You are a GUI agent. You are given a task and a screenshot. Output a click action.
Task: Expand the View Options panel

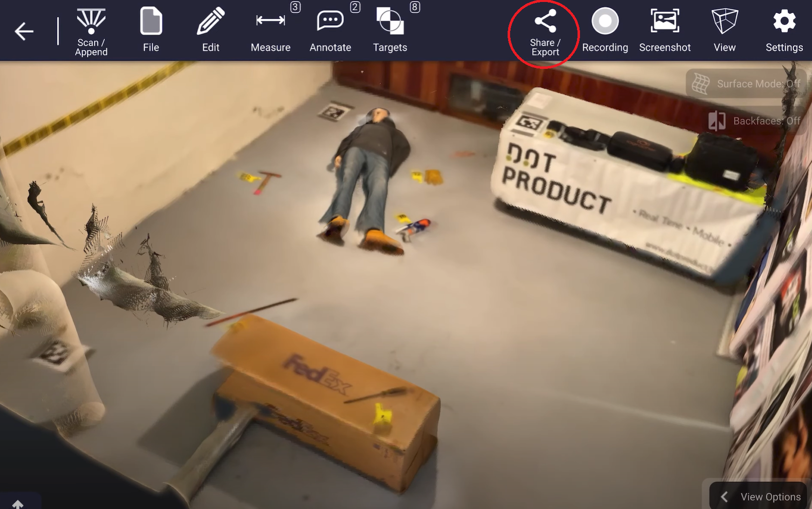[x=758, y=496]
